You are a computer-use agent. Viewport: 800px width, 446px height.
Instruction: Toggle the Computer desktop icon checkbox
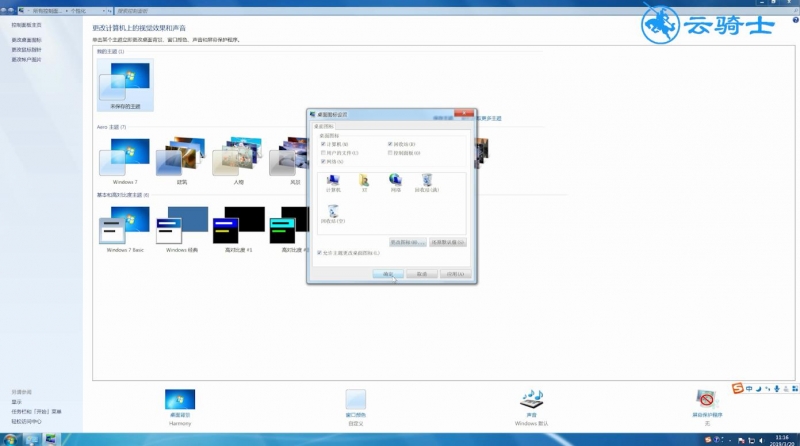point(323,144)
